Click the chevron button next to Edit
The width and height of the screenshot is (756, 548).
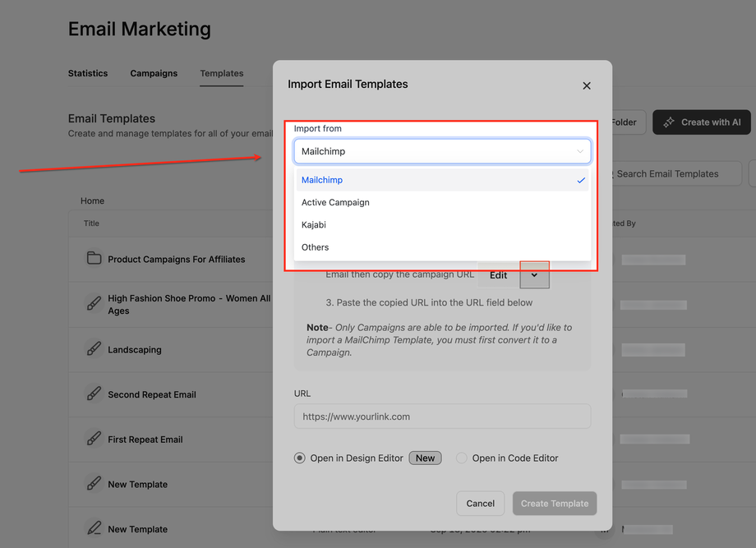(x=534, y=275)
